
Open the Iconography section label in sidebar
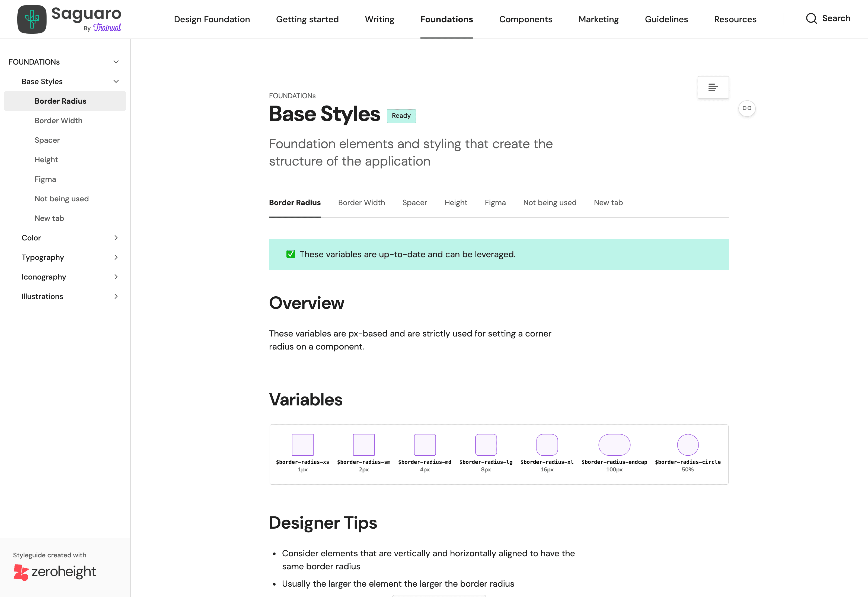(x=44, y=277)
